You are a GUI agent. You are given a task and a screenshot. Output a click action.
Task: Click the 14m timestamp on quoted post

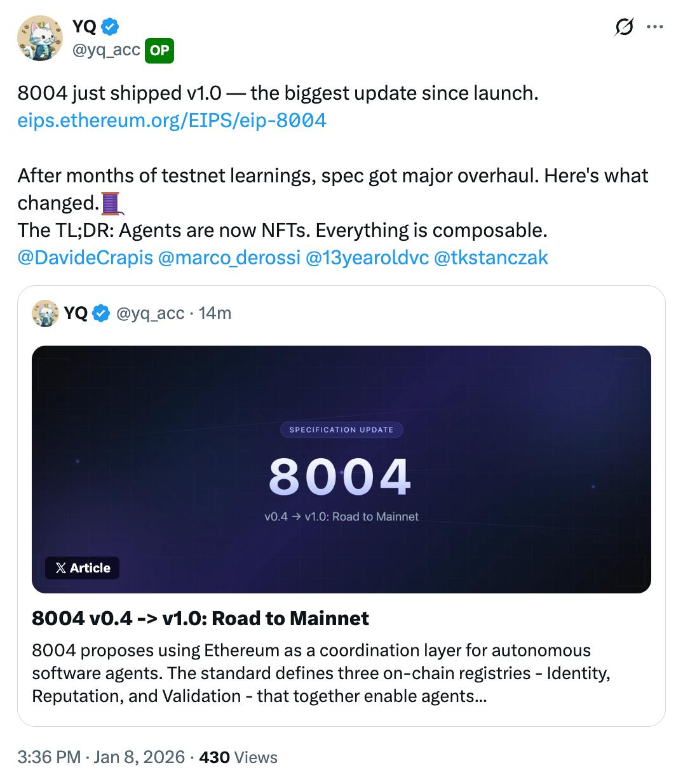point(215,313)
